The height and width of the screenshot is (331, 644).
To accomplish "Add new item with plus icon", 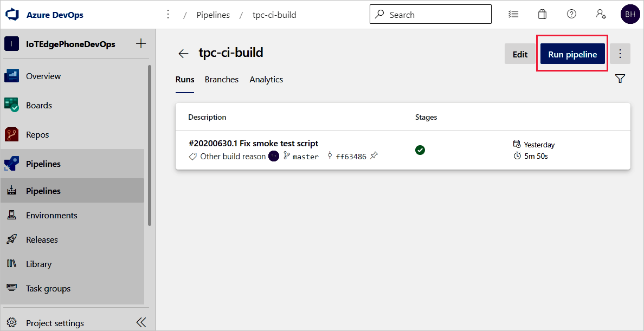I will 141,44.
